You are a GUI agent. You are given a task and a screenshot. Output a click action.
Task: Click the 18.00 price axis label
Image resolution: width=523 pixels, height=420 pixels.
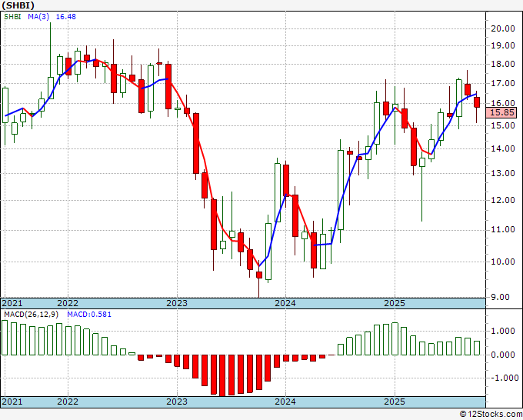(x=503, y=65)
